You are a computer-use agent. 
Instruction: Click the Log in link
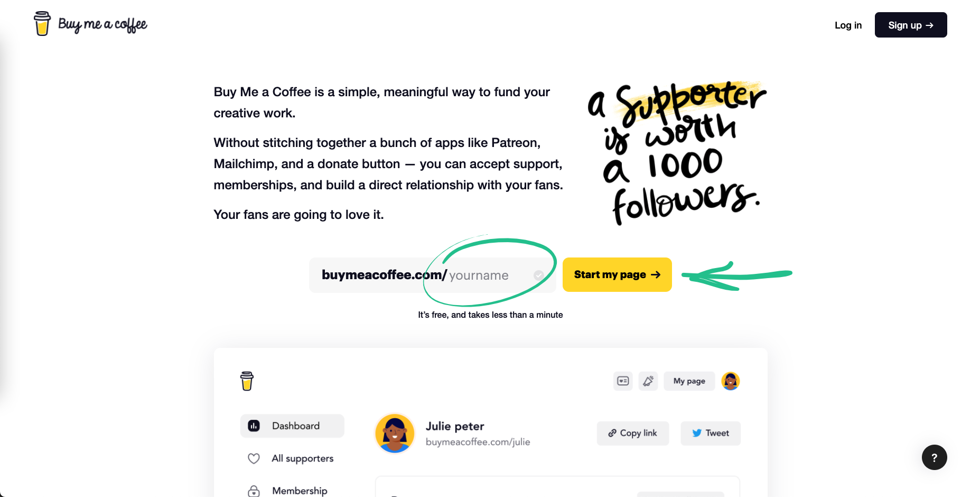[x=848, y=25]
